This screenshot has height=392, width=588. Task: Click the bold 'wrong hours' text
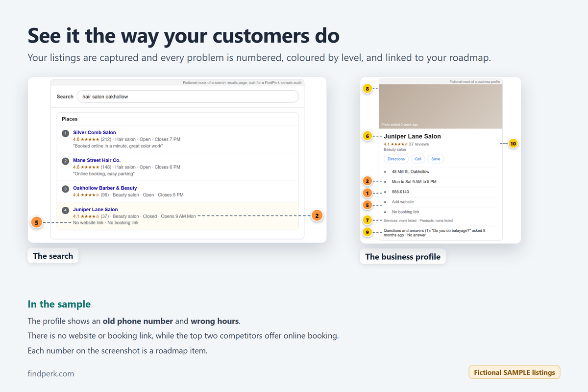(215, 321)
